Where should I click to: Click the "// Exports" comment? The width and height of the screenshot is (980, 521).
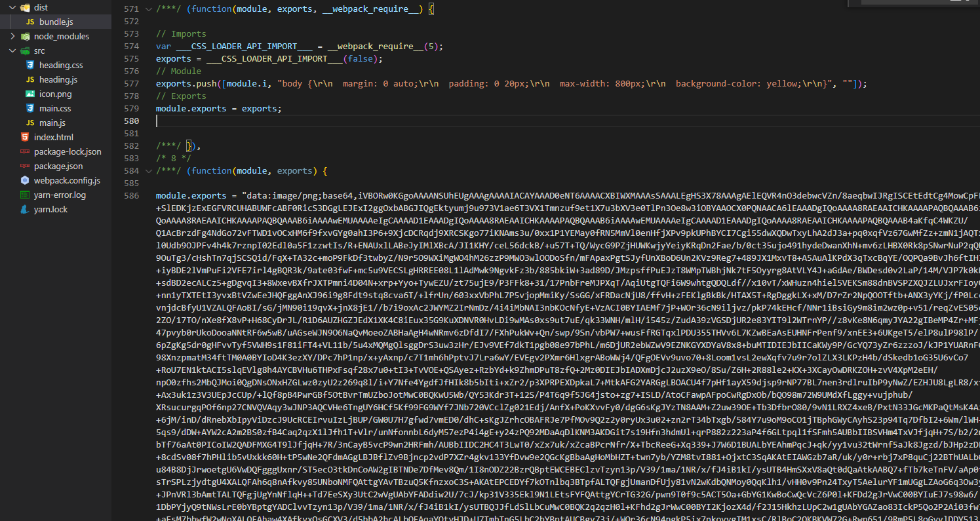pos(181,96)
